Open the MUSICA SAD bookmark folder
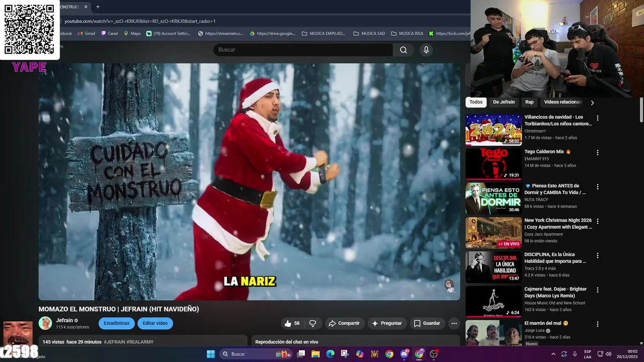 (369, 34)
